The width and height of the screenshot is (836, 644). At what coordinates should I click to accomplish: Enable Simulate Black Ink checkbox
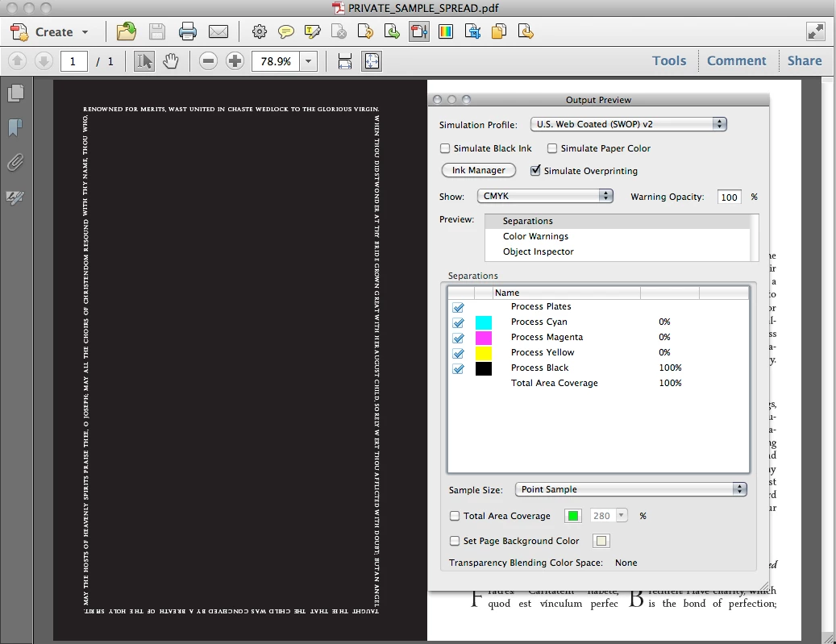tap(445, 148)
